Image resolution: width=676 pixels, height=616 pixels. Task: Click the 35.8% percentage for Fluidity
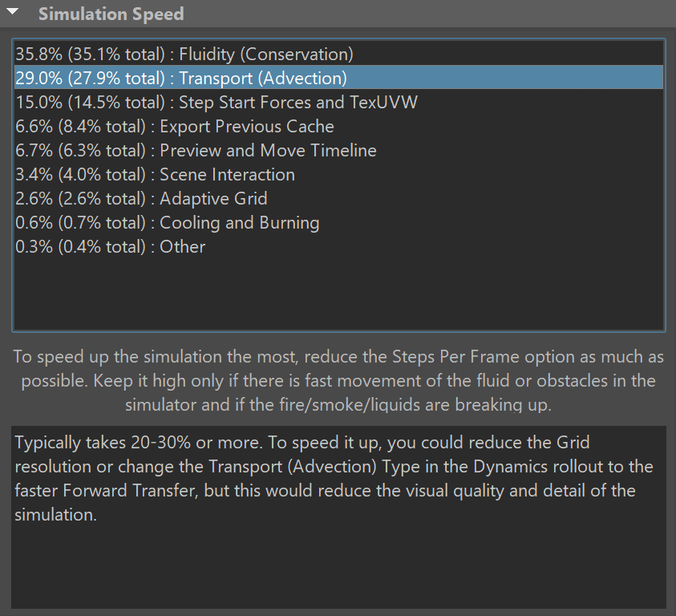coord(38,55)
